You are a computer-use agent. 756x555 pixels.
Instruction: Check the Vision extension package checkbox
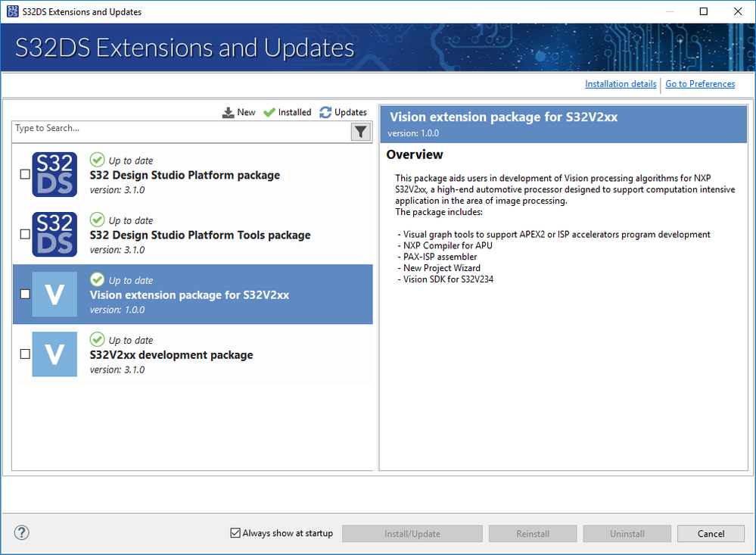[25, 295]
